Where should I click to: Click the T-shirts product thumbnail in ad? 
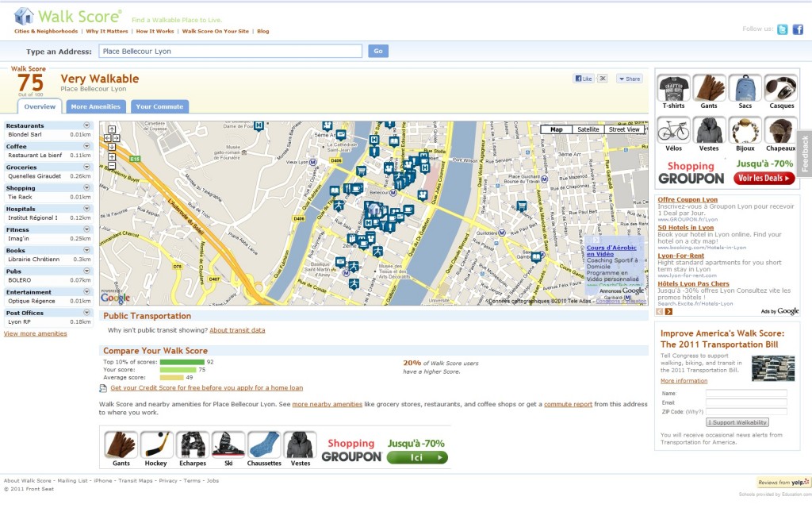(673, 88)
